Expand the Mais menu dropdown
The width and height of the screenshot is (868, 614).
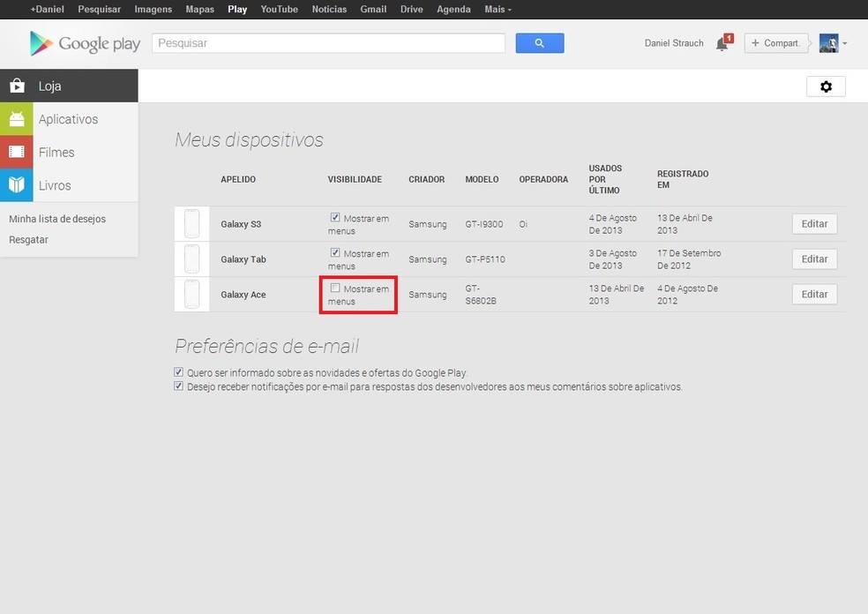(498, 9)
